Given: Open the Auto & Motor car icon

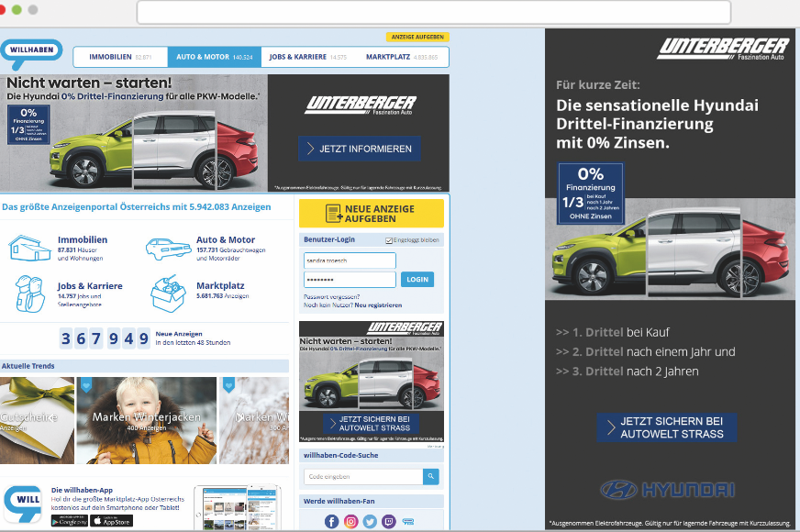Looking at the screenshot, I should (168, 249).
